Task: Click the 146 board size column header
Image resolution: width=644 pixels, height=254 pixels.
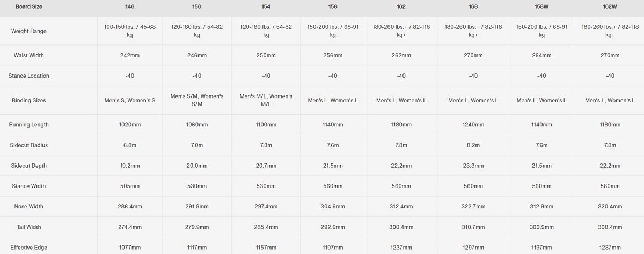Action: point(129,6)
